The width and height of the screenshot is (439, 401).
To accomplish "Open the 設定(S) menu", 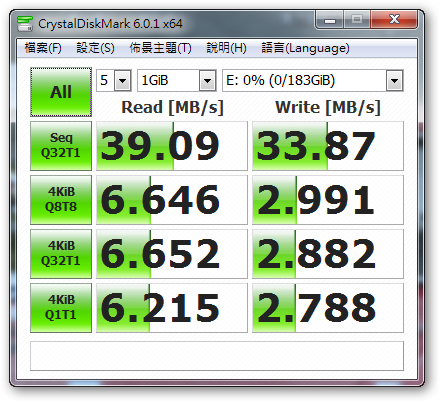I will (95, 48).
